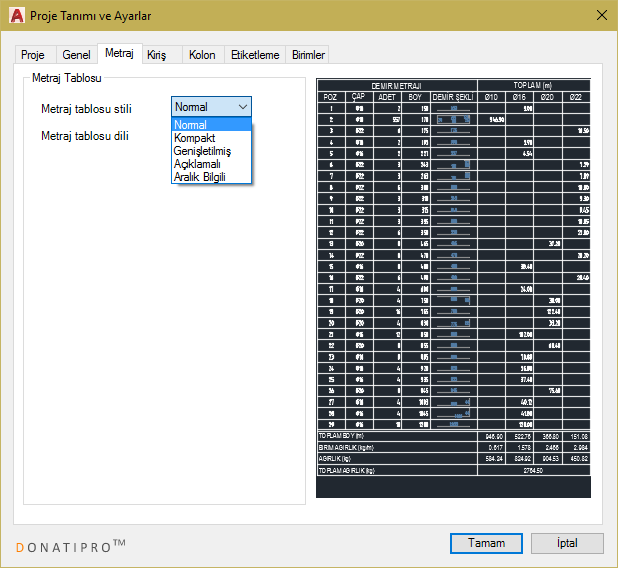Select Genişletilmiş in the dropdown list
This screenshot has height=568, width=618.
tap(202, 151)
